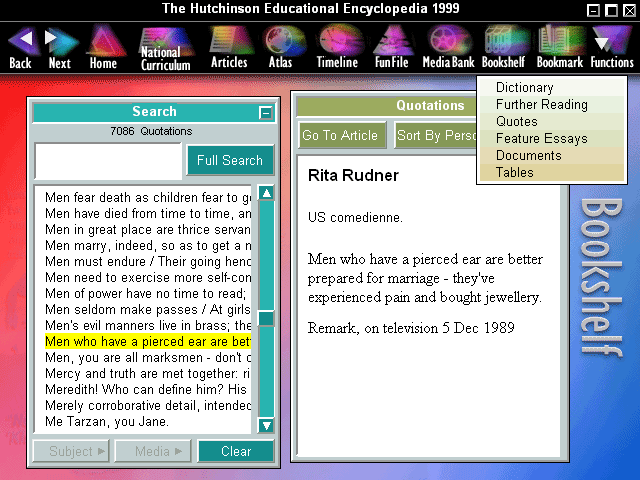
Task: Minimize the encyclopedia window
Action: click(593, 10)
